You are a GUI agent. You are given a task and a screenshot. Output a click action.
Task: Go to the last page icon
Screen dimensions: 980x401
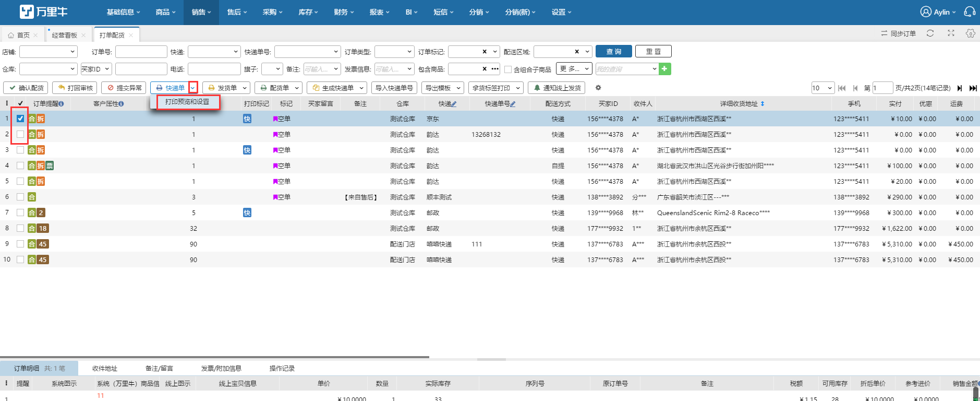[973, 88]
